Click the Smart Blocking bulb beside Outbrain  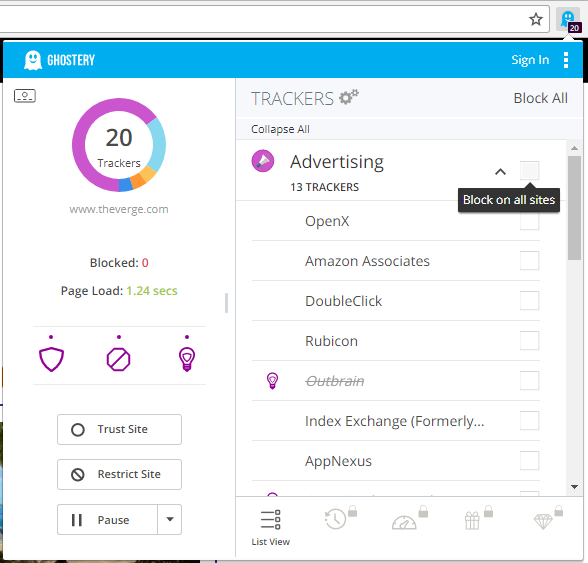pos(272,381)
